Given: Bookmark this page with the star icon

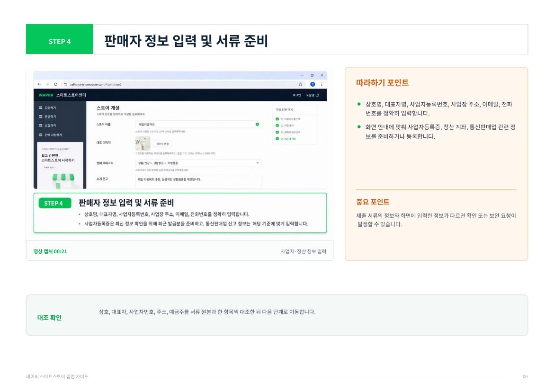Looking at the screenshot, I should point(300,84).
